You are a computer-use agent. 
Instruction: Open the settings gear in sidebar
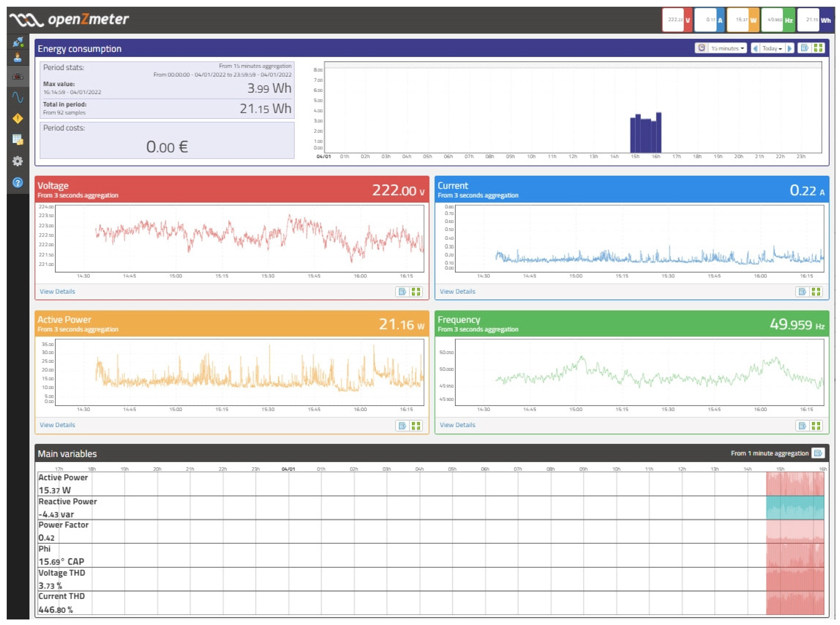pos(18,161)
